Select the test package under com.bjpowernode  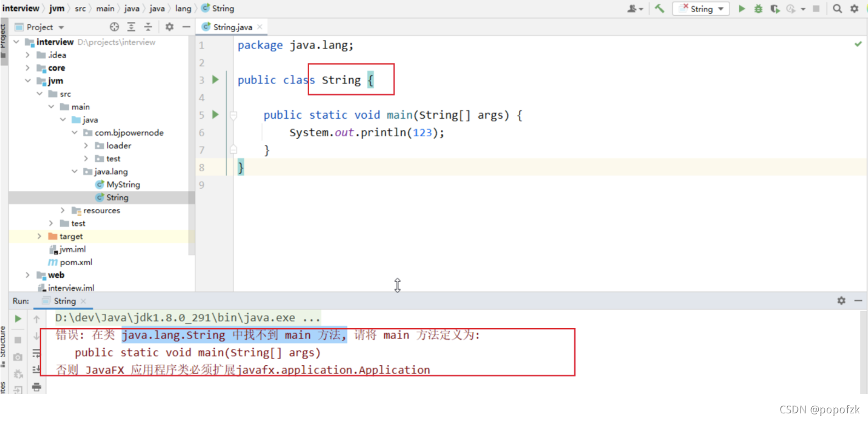[113, 159]
